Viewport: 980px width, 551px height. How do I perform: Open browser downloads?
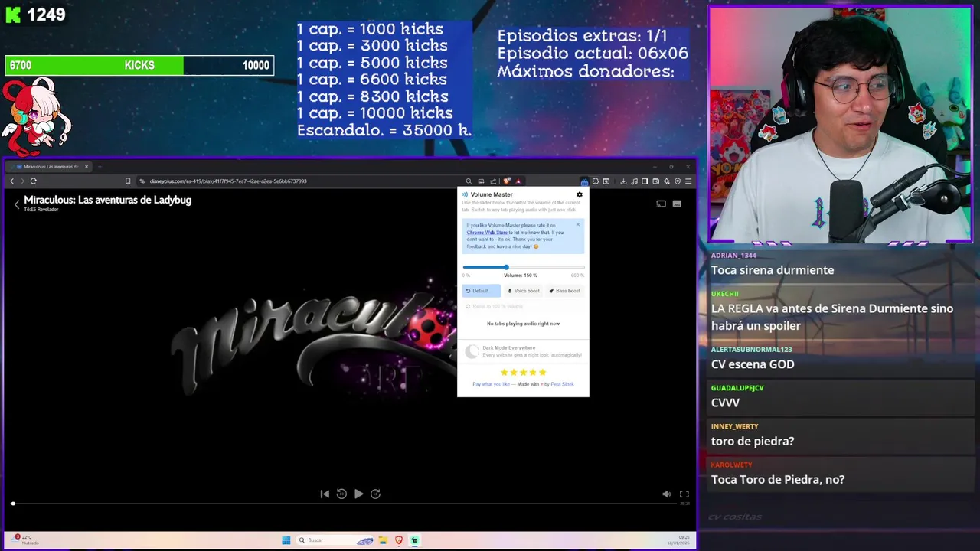623,181
